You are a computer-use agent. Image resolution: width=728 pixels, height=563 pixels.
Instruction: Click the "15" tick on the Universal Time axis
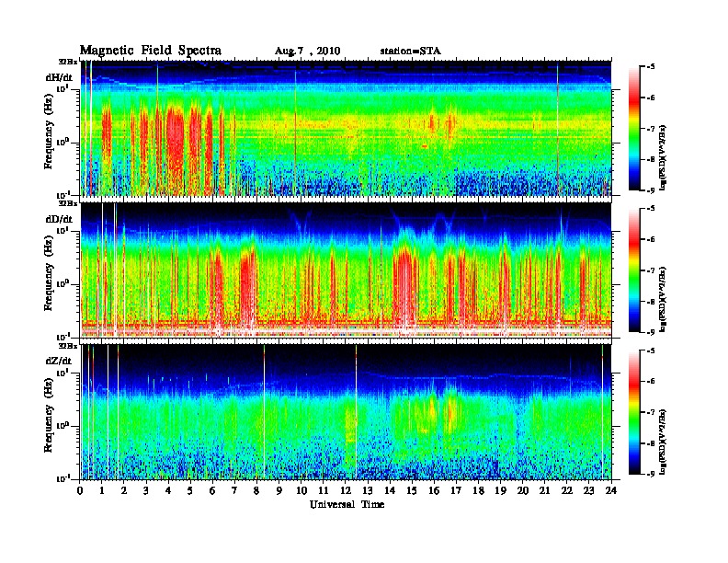[413, 491]
